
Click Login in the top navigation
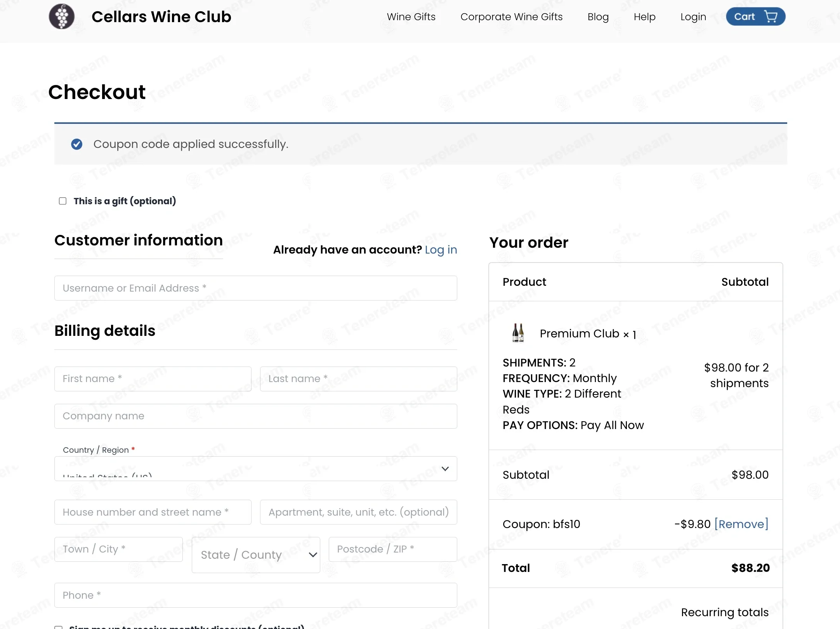click(x=693, y=17)
